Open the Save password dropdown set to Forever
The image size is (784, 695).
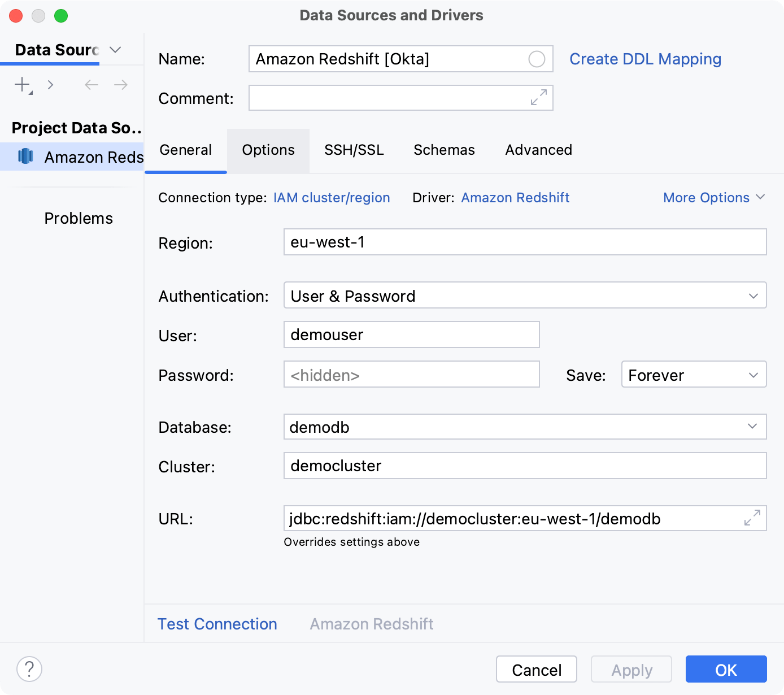[x=693, y=375]
